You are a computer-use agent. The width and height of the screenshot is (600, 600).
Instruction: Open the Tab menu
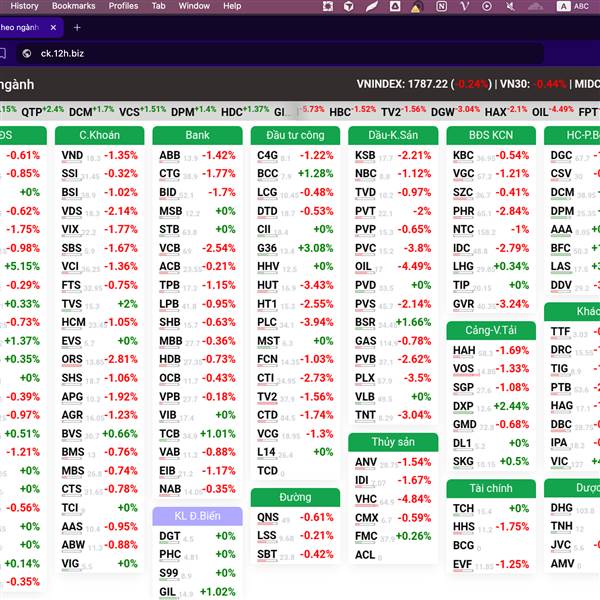click(158, 6)
